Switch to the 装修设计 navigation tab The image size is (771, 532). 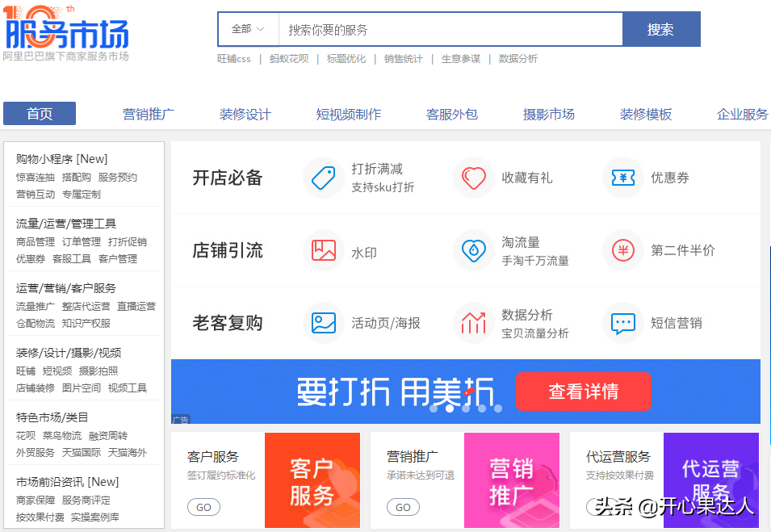click(x=245, y=114)
